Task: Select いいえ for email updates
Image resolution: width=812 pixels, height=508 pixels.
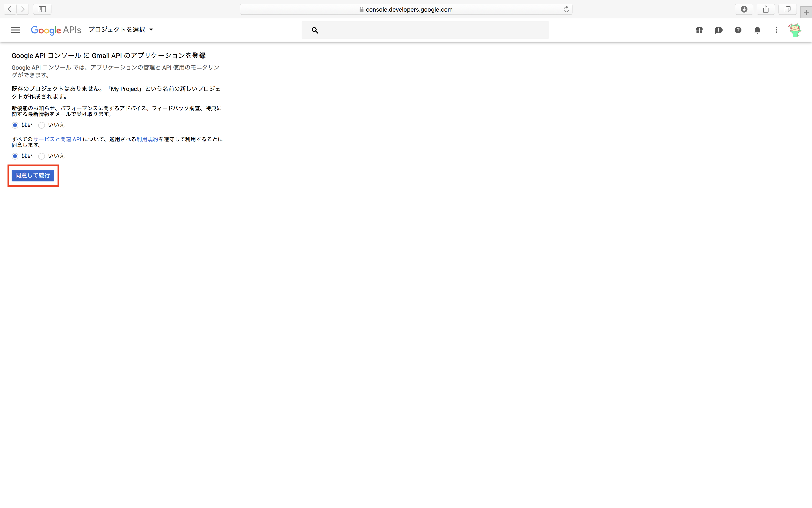Action: pos(42,125)
